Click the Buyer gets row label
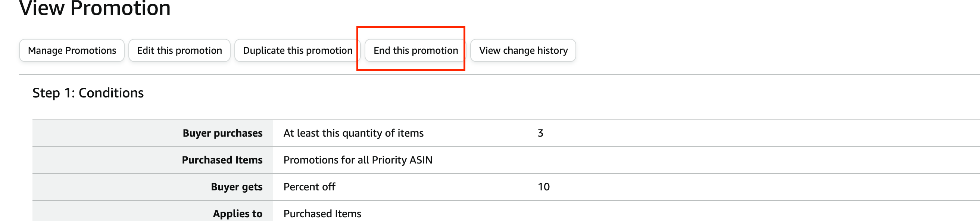Screen dimensions: 980x221 coord(237,187)
